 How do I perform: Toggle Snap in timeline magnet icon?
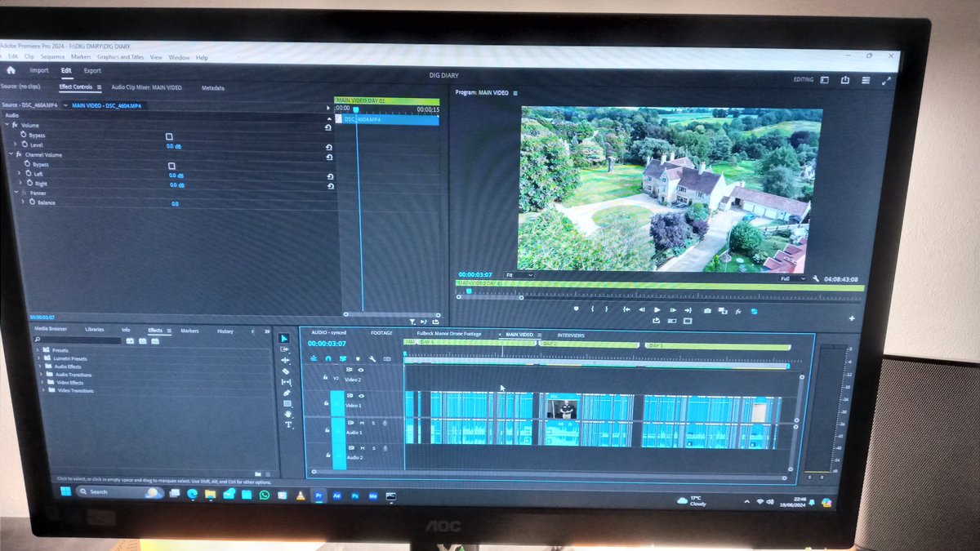(328, 358)
